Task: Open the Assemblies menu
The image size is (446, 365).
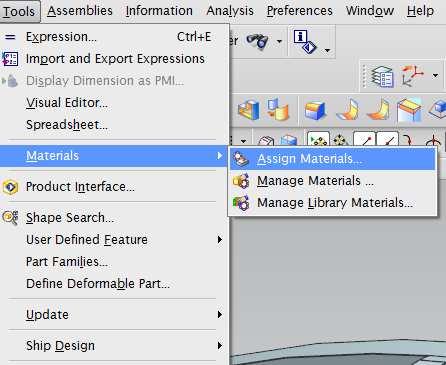Action: (80, 11)
